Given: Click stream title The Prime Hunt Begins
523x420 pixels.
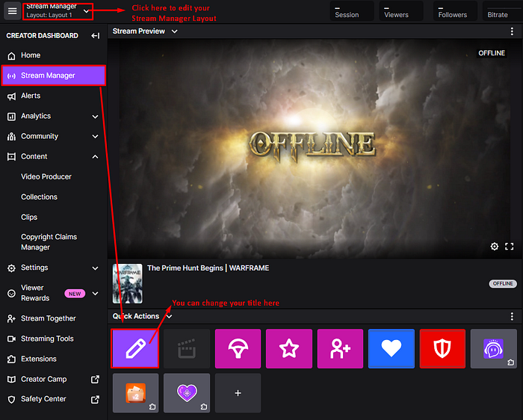Looking at the screenshot, I should 208,268.
